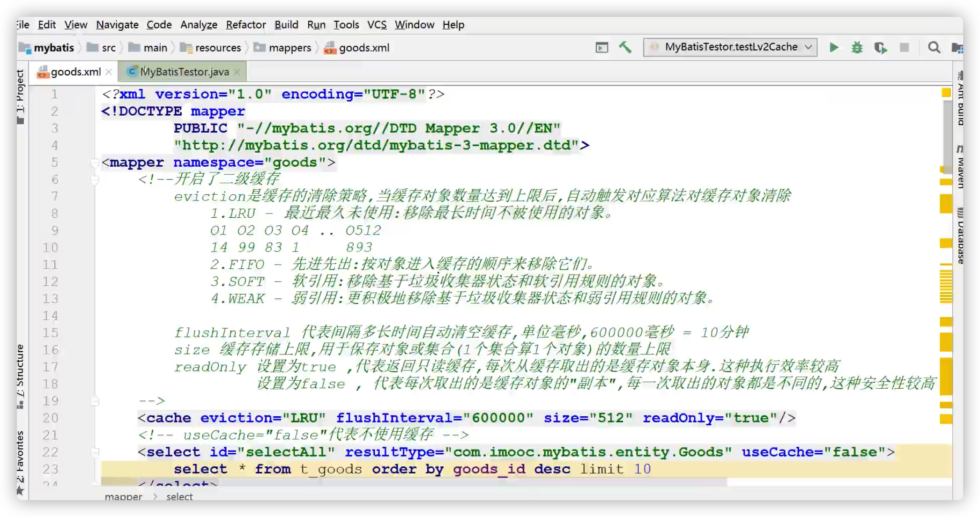Click the layout icon left of hammer
The image size is (980, 517).
pyautogui.click(x=601, y=47)
